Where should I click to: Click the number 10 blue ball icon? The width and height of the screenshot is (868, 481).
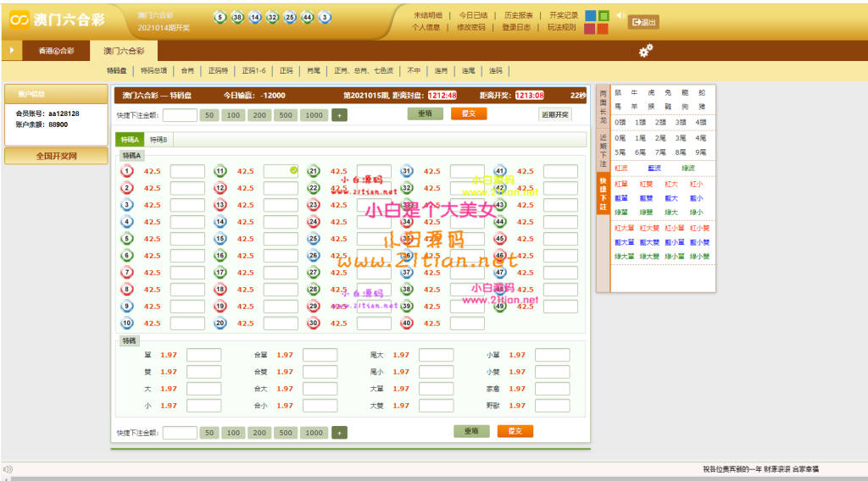(x=127, y=323)
